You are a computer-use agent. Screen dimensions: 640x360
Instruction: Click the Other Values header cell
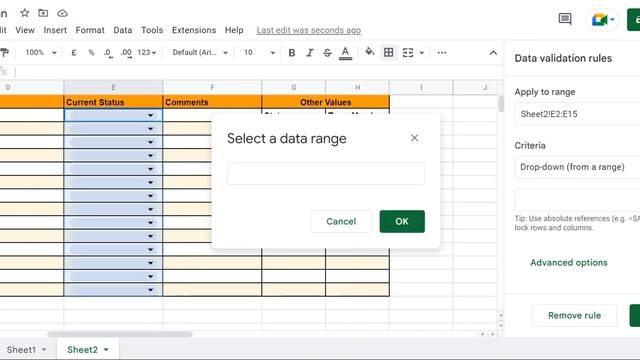[x=326, y=102]
